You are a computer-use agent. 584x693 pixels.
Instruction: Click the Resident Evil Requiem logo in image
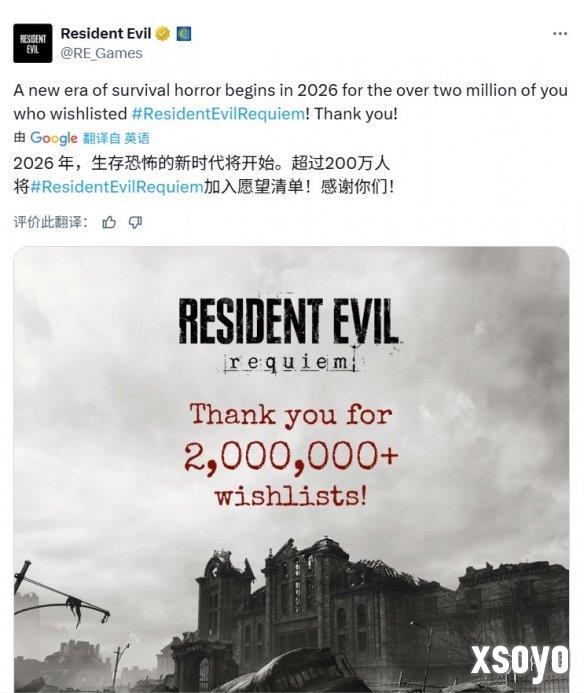(x=290, y=335)
